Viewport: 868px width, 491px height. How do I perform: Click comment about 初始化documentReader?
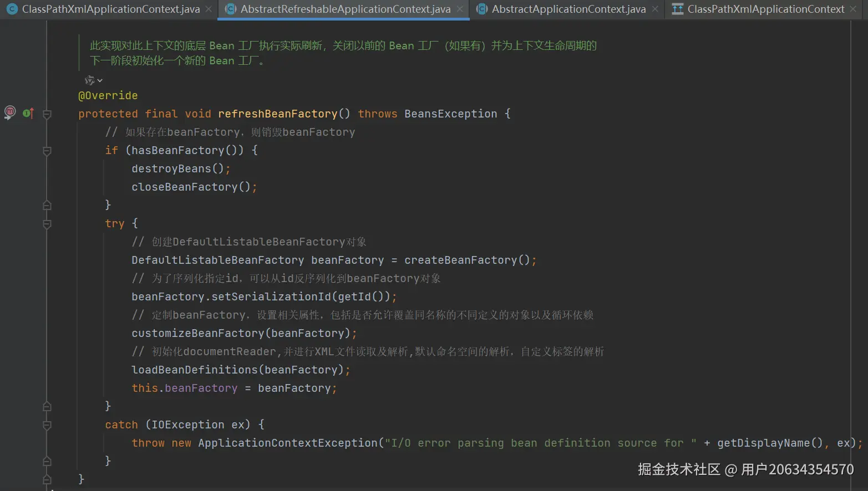(368, 351)
